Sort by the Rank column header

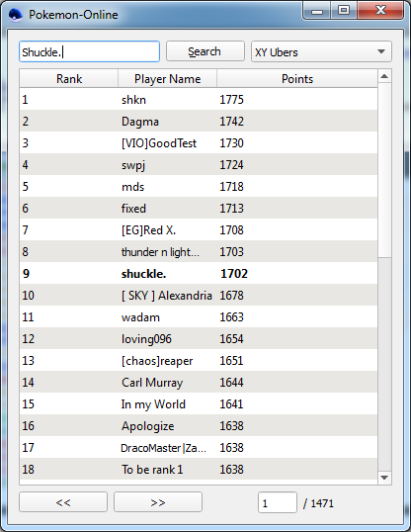[69, 79]
